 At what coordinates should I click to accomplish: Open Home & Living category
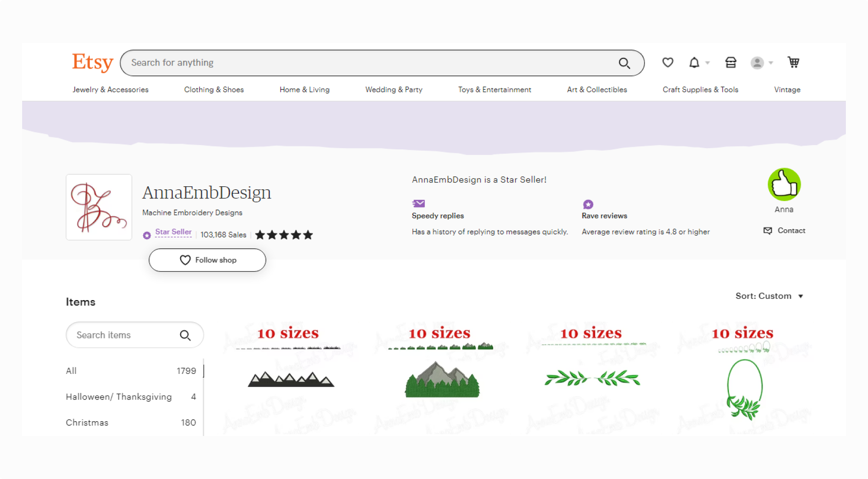304,89
